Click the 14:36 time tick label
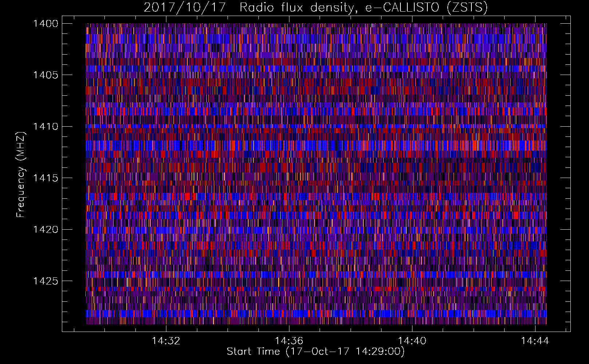This screenshot has width=589, height=364. (289, 341)
